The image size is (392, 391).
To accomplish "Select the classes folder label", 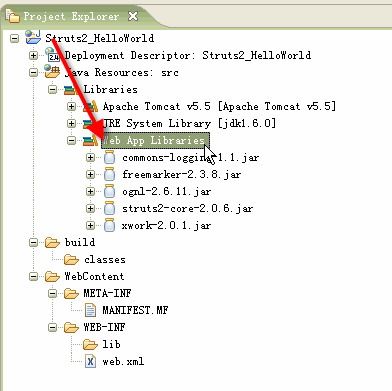I will coord(105,259).
